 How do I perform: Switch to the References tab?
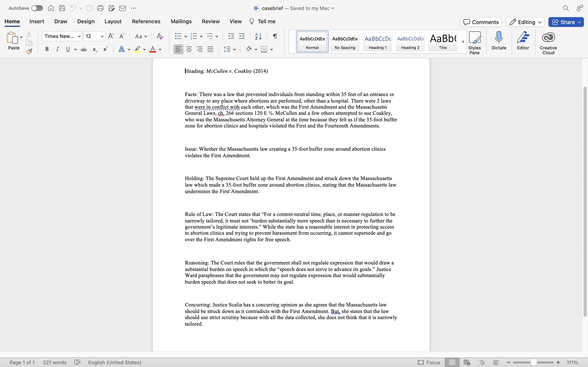click(146, 21)
